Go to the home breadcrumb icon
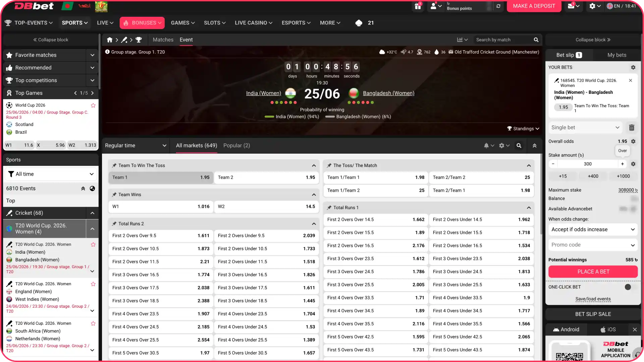The height and width of the screenshot is (362, 644). tap(110, 40)
